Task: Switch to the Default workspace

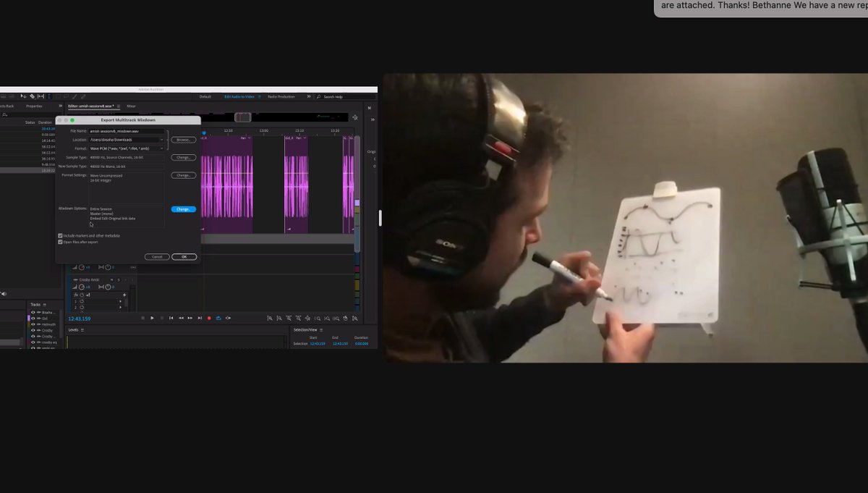Action: tap(205, 96)
